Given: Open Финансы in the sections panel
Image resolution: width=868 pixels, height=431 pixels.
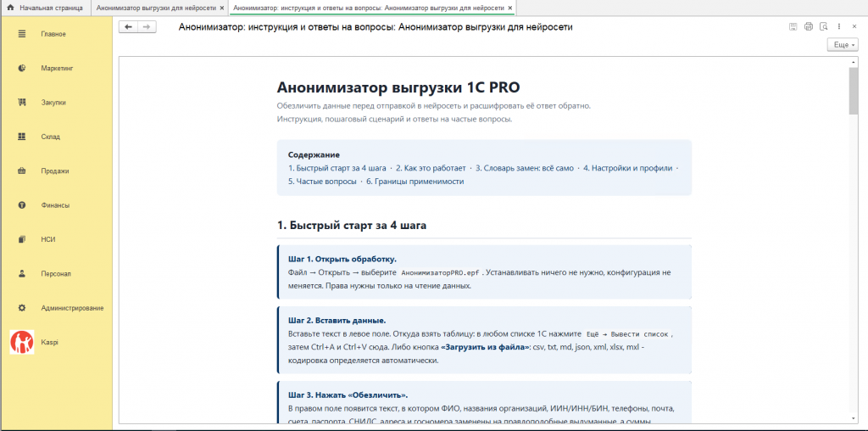Looking at the screenshot, I should point(55,205).
